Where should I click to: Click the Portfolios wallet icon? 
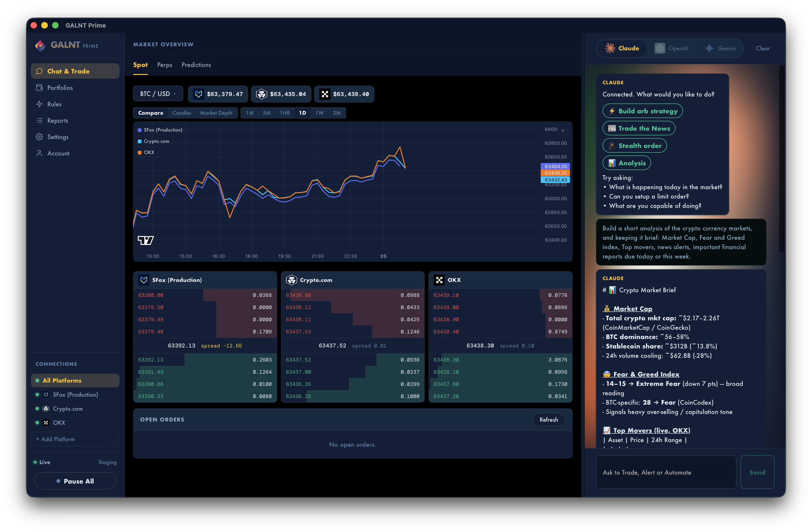[40, 88]
